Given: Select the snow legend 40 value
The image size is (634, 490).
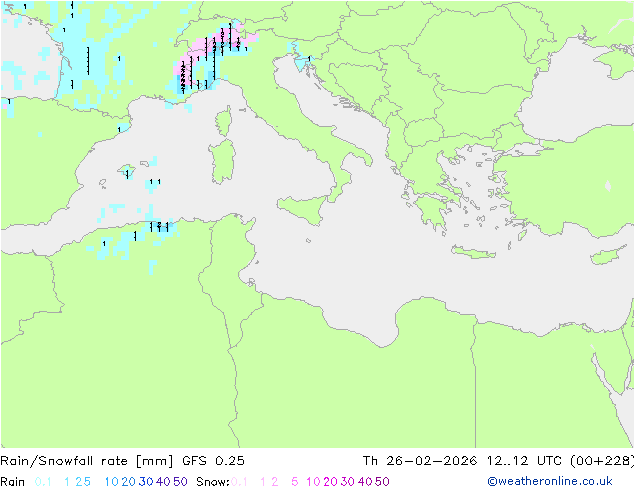Looking at the screenshot, I should click(x=365, y=482).
